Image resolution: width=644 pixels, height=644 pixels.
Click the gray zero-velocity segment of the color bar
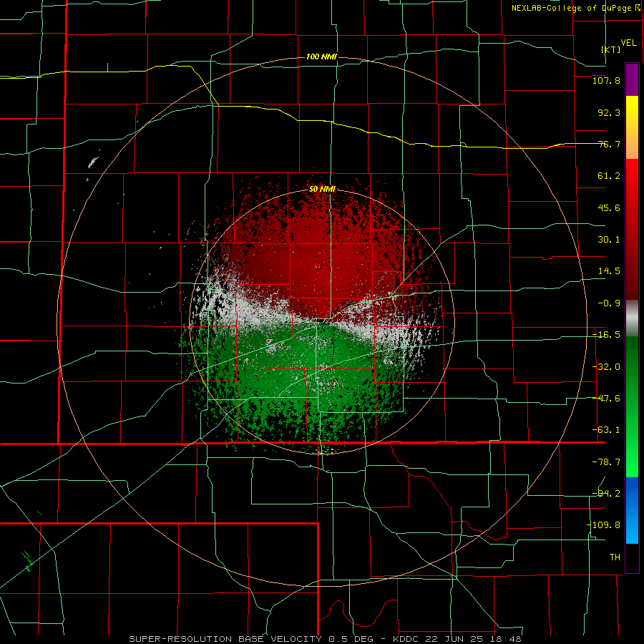tap(632, 318)
